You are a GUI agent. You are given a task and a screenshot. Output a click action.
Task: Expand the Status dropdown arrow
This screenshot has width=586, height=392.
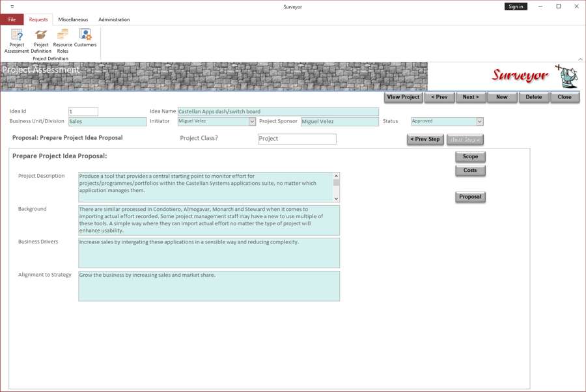pyautogui.click(x=480, y=122)
